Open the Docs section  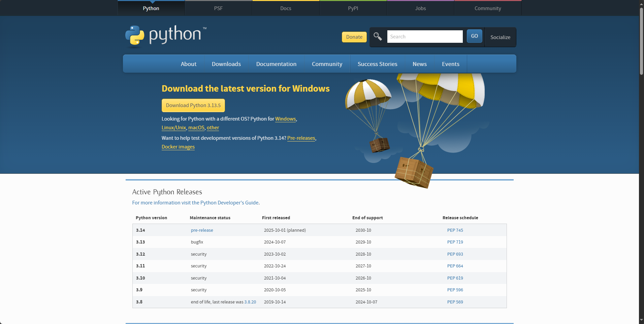click(x=285, y=8)
